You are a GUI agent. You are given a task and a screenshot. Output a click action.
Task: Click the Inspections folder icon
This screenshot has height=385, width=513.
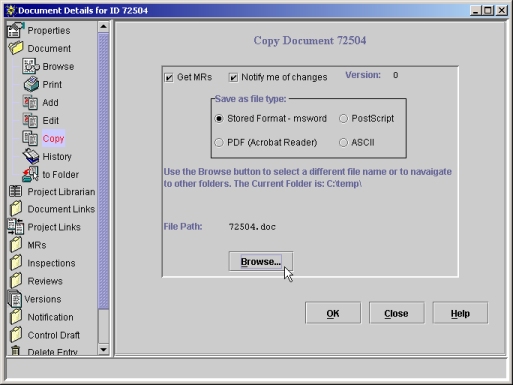click(x=16, y=263)
